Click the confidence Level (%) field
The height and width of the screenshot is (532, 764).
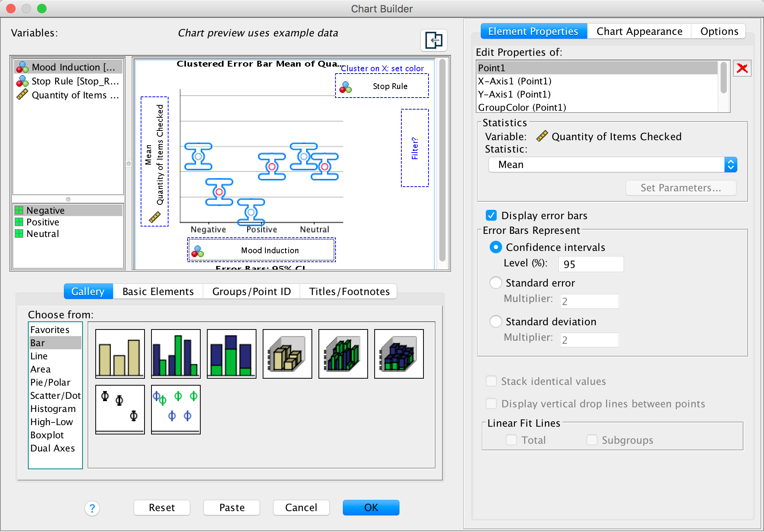tap(590, 264)
